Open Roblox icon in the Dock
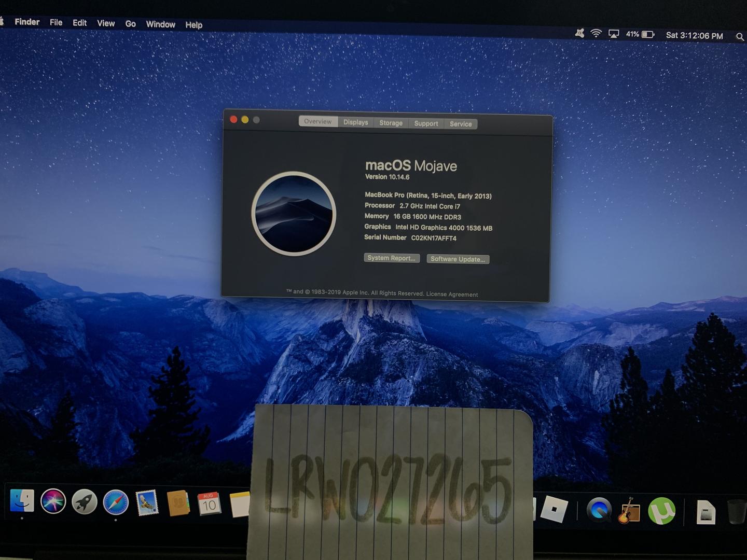747x560 pixels. pyautogui.click(x=554, y=509)
